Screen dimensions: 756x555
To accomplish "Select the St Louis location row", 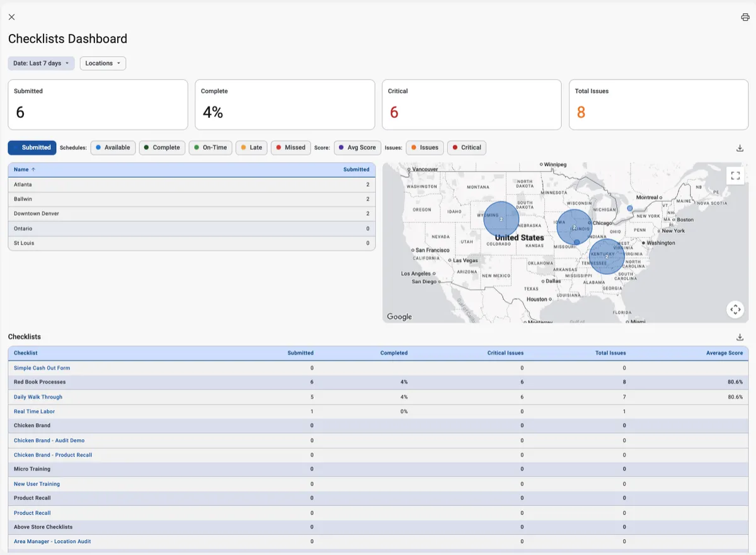I will pyautogui.click(x=192, y=243).
